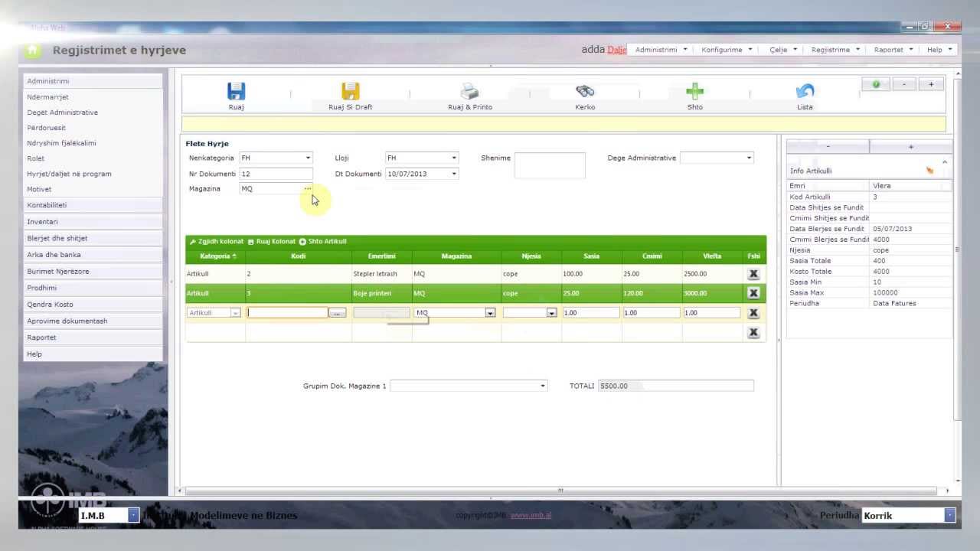Screen dimensions: 980x551
Task: Click the Ruaj Si Draft icon
Action: click(351, 91)
